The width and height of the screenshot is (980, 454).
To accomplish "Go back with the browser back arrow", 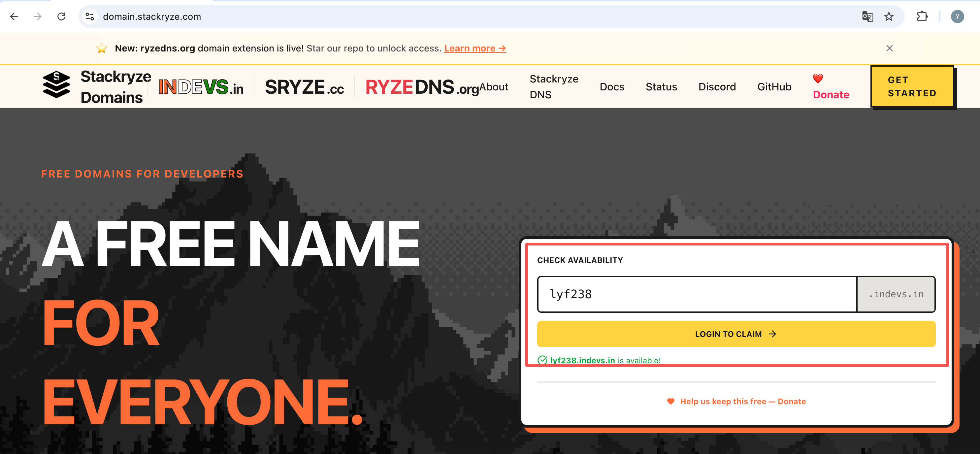I will pyautogui.click(x=14, y=16).
